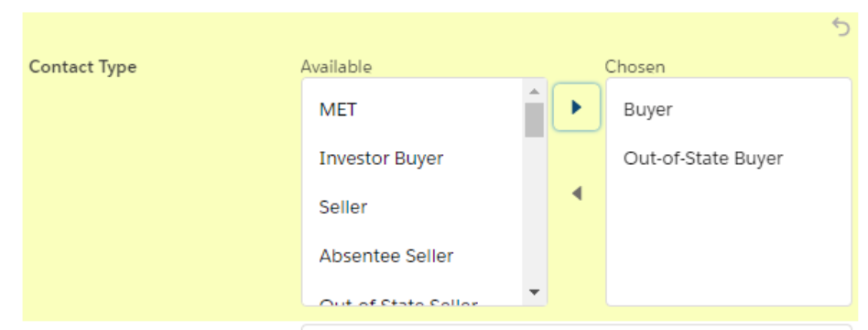Screen dimensions: 868x330
Task: Click the empty scrollbar track below the thumb
Action: [x=534, y=211]
